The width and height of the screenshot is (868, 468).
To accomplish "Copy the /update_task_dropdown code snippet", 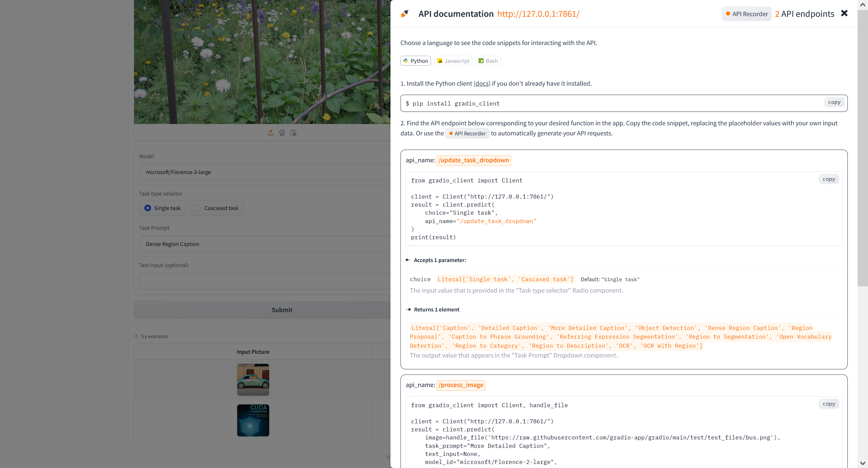I will point(829,179).
